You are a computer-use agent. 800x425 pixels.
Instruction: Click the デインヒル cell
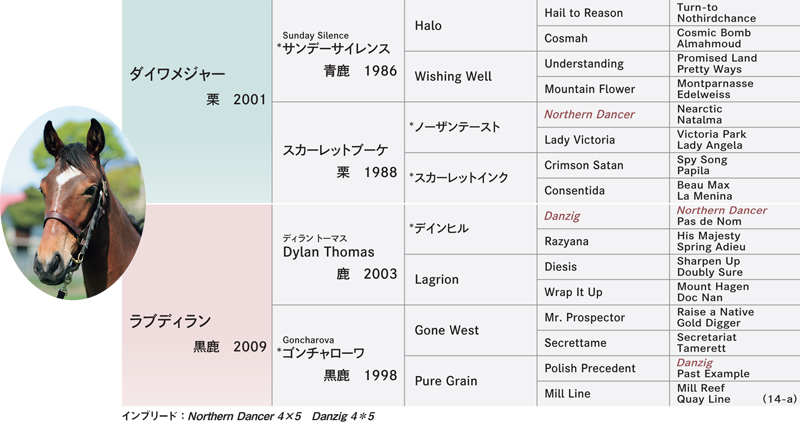(470, 229)
